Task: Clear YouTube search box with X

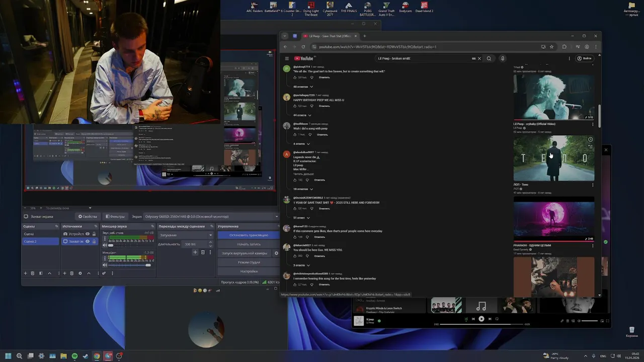Action: [479, 58]
